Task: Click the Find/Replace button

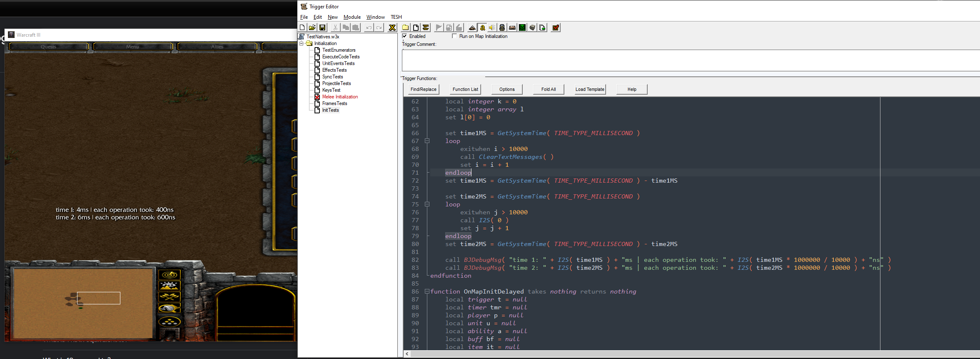Action: click(x=423, y=89)
